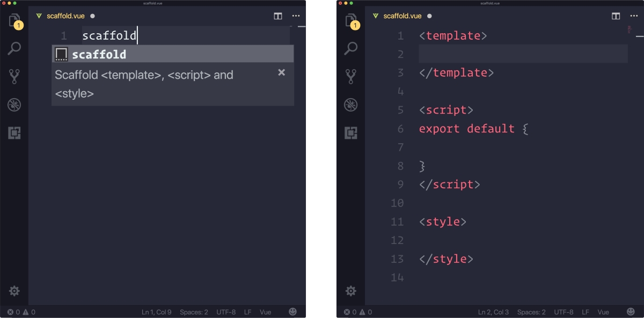Show errors and warnings in the left window

[x=21, y=312]
